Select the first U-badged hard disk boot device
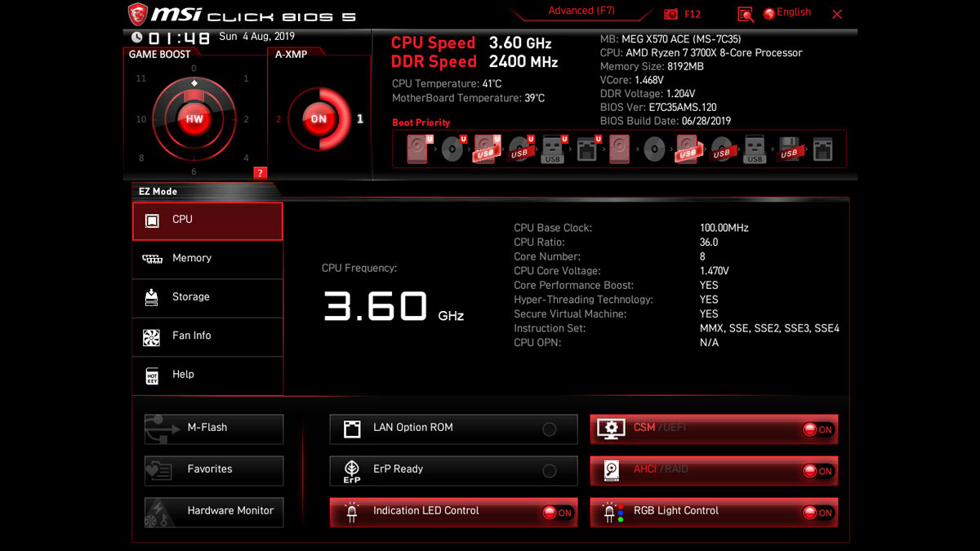980x551 pixels. coord(419,149)
